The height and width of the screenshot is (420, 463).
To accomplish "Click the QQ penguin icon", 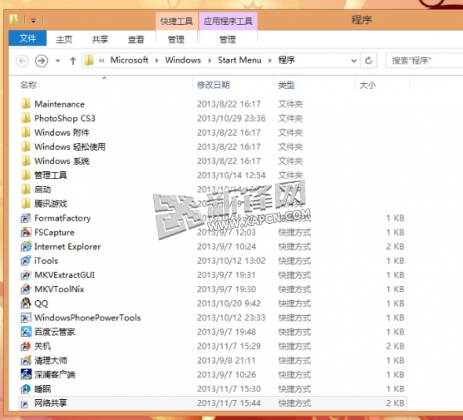I will coord(26,303).
